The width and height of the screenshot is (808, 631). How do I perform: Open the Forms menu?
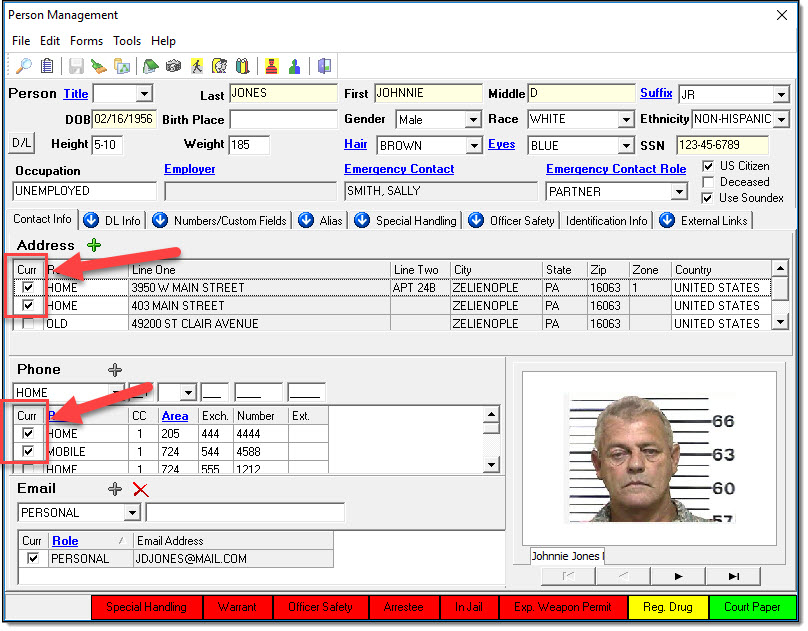86,41
